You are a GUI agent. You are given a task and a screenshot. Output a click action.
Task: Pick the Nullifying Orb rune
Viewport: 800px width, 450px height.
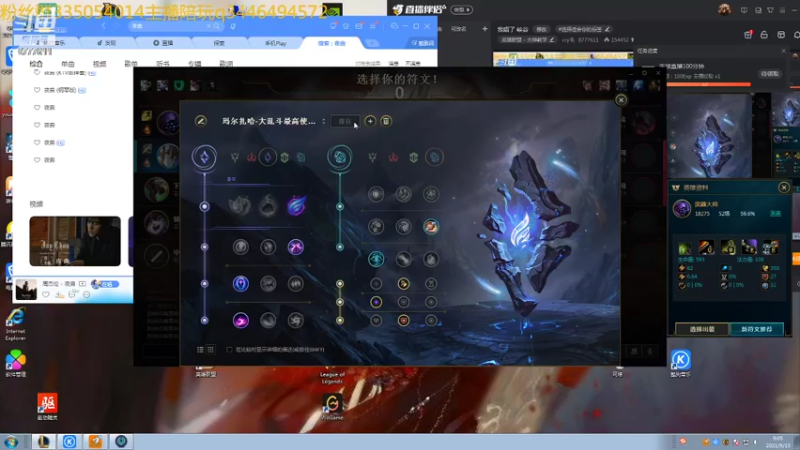click(240, 247)
